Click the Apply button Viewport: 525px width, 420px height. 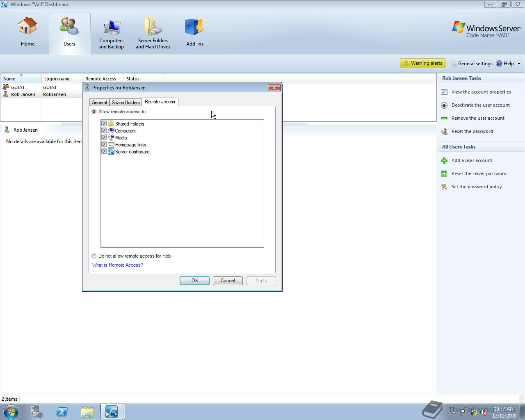pos(261,281)
